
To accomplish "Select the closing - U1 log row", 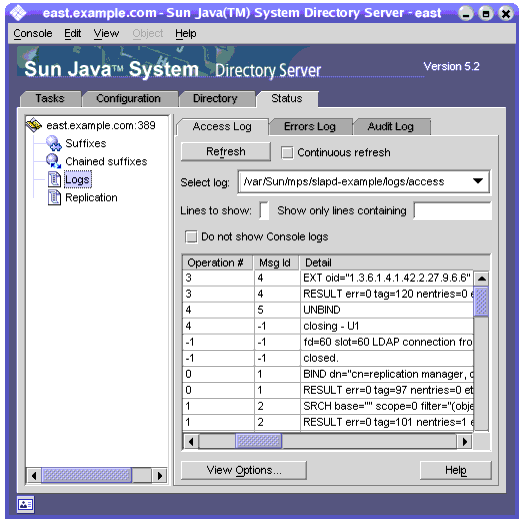I will pyautogui.click(x=328, y=326).
